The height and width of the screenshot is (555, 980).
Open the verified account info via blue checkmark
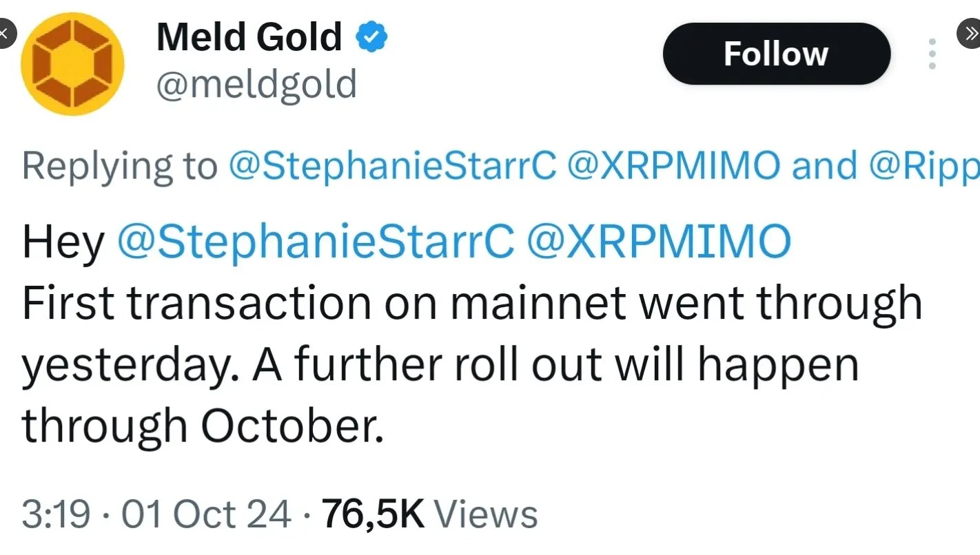[371, 37]
